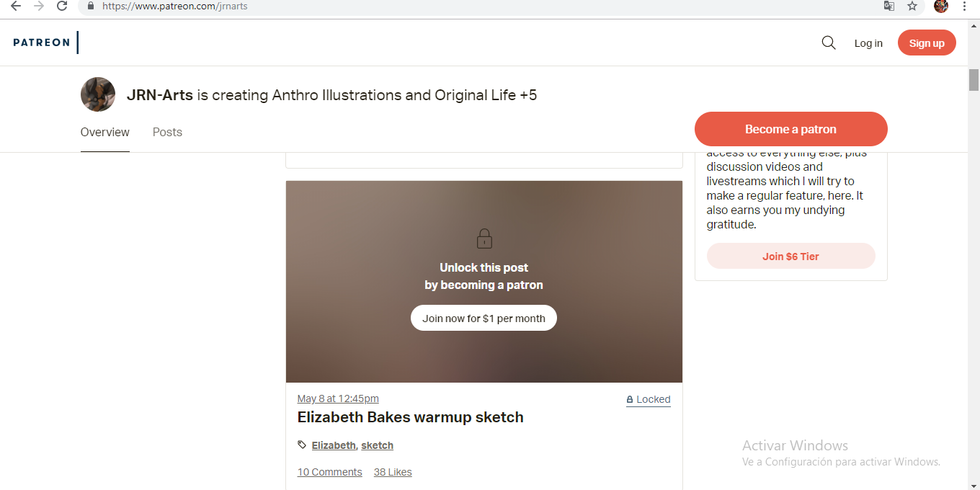The image size is (980, 490).
Task: Bookmark page with the star icon
Action: 912,6
